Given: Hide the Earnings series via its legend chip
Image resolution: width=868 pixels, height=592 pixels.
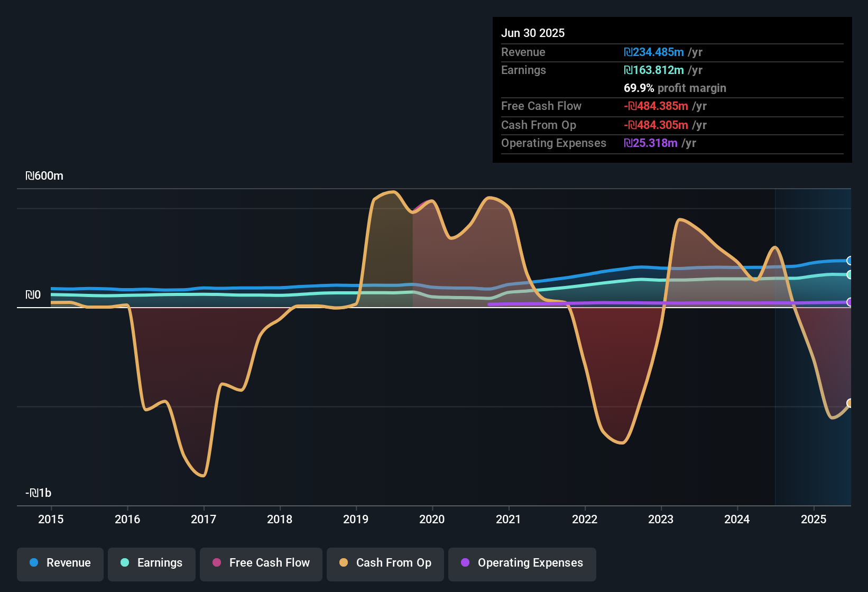Looking at the screenshot, I should pos(152,563).
